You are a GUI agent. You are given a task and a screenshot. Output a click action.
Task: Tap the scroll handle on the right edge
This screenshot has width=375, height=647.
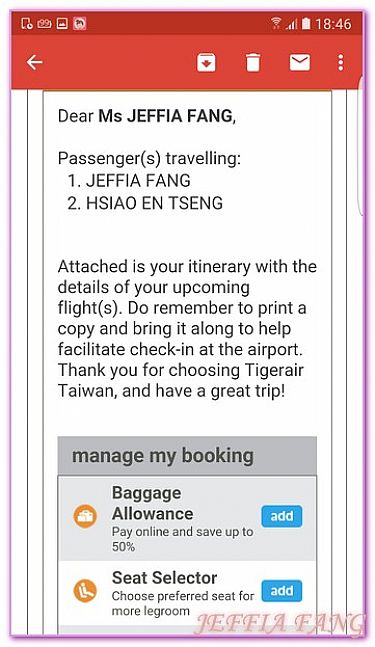(361, 144)
